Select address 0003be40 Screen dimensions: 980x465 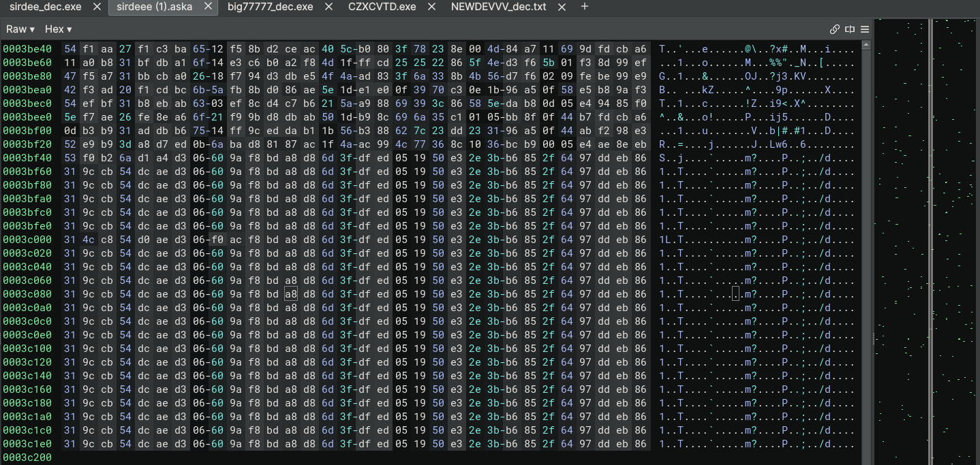pyautogui.click(x=27, y=49)
